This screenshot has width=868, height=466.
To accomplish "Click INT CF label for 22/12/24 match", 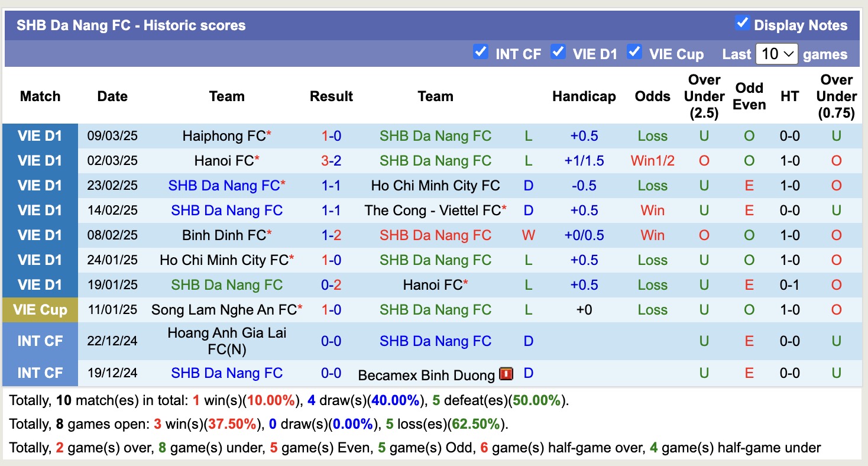I will [x=40, y=341].
